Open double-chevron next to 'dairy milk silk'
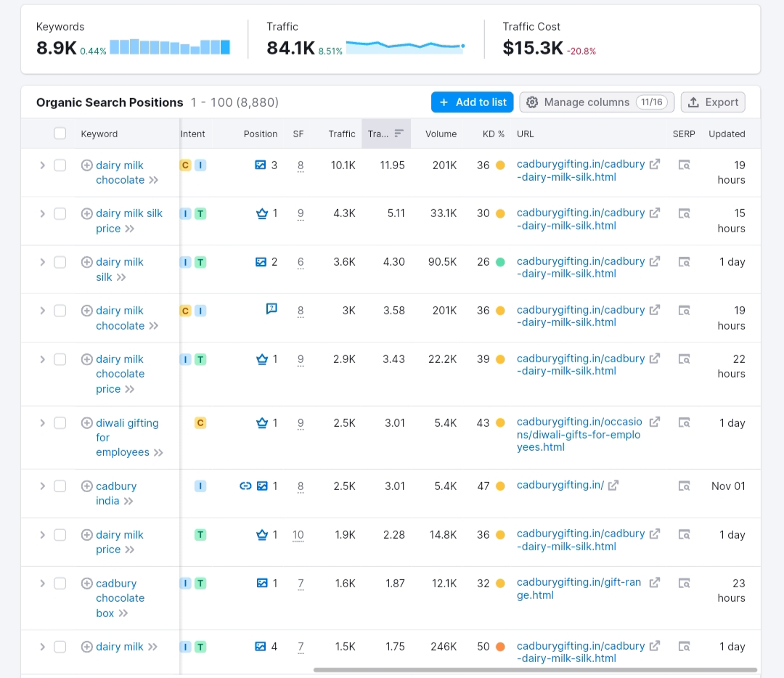The width and height of the screenshot is (784, 678). coord(121,277)
